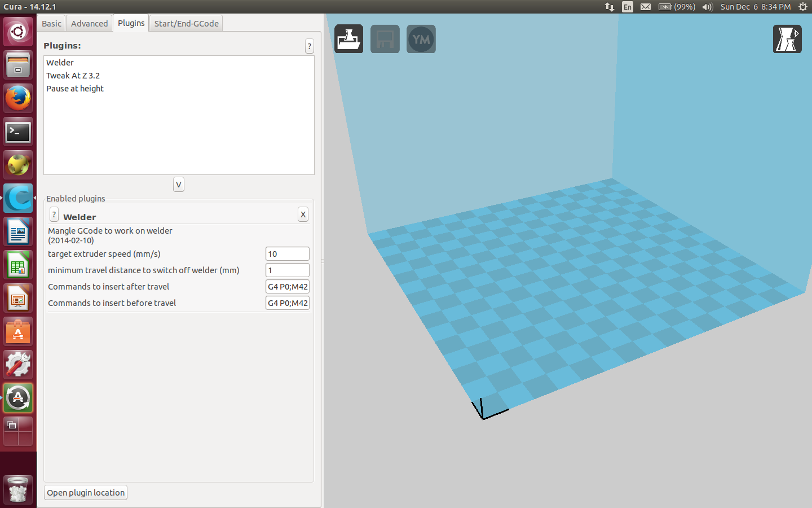812x508 pixels.
Task: Select Tweak At Z 3.2 plugin
Action: click(x=73, y=76)
